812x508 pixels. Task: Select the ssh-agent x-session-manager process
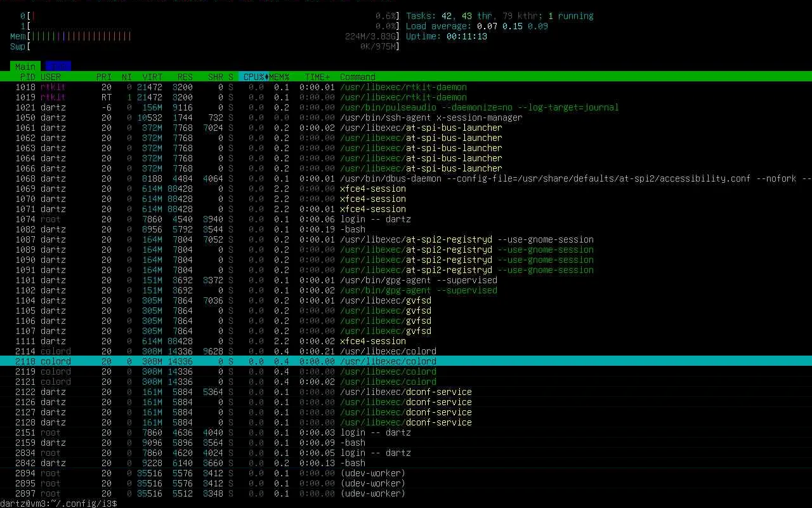(431, 117)
